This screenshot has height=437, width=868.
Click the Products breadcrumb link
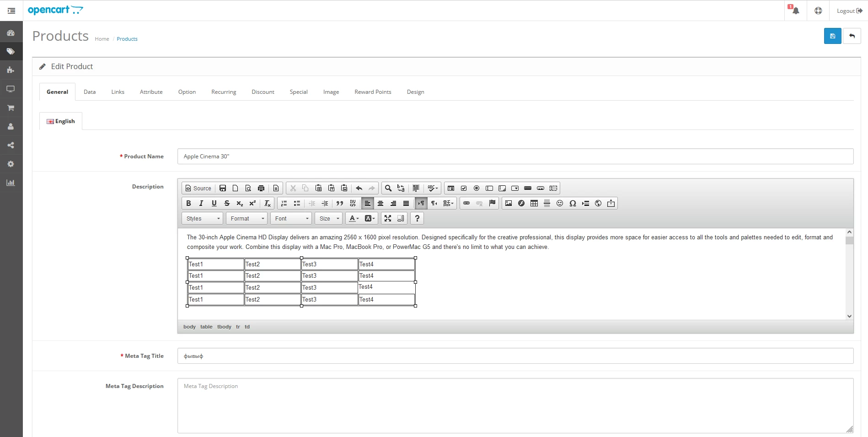[127, 39]
